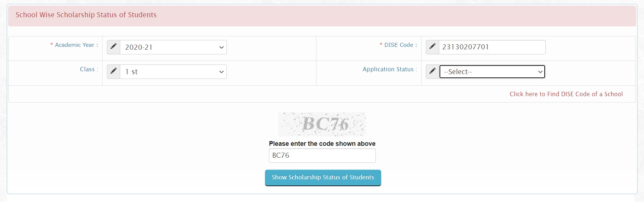The width and height of the screenshot is (644, 202).
Task: Click the BC76 captcha image
Action: (322, 124)
